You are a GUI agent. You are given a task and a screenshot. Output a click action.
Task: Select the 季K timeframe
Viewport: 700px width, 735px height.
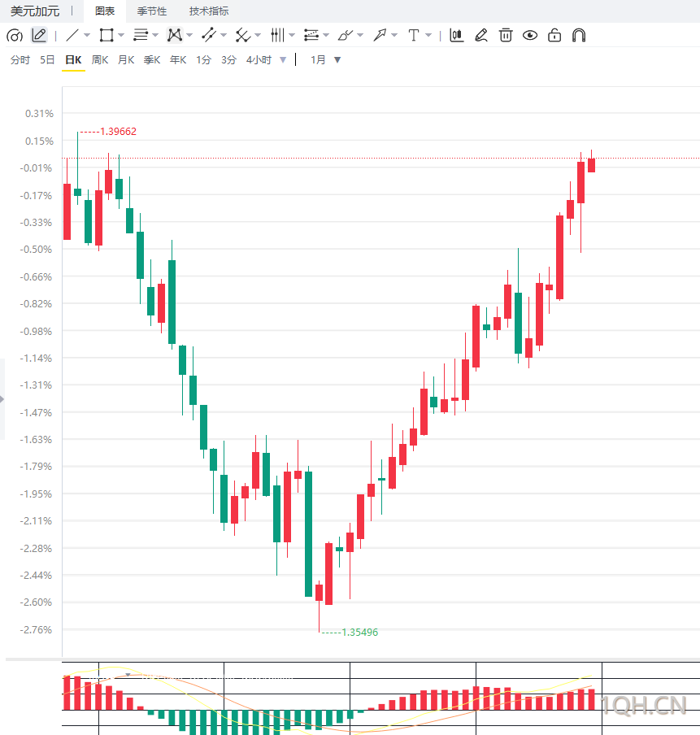(152, 60)
